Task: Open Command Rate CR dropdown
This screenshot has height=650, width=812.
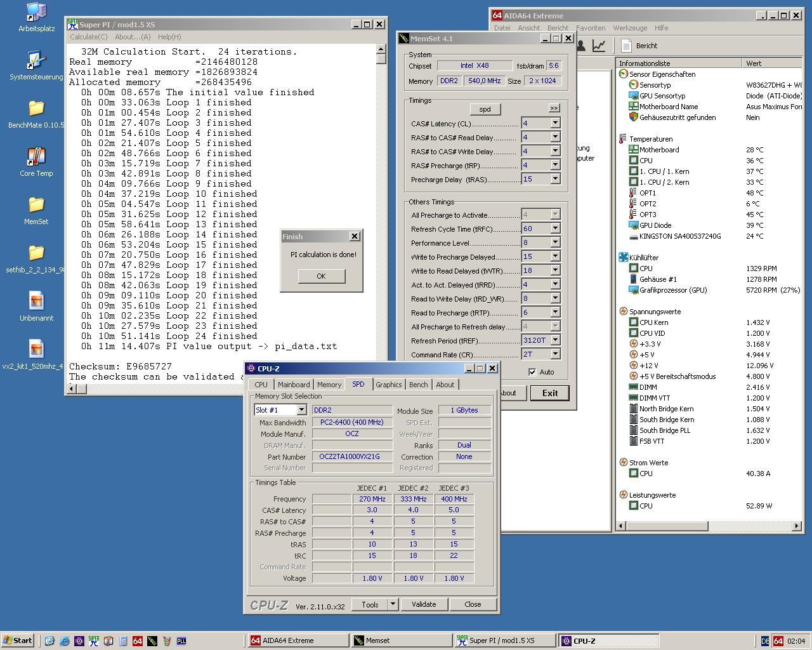Action: pyautogui.click(x=555, y=354)
